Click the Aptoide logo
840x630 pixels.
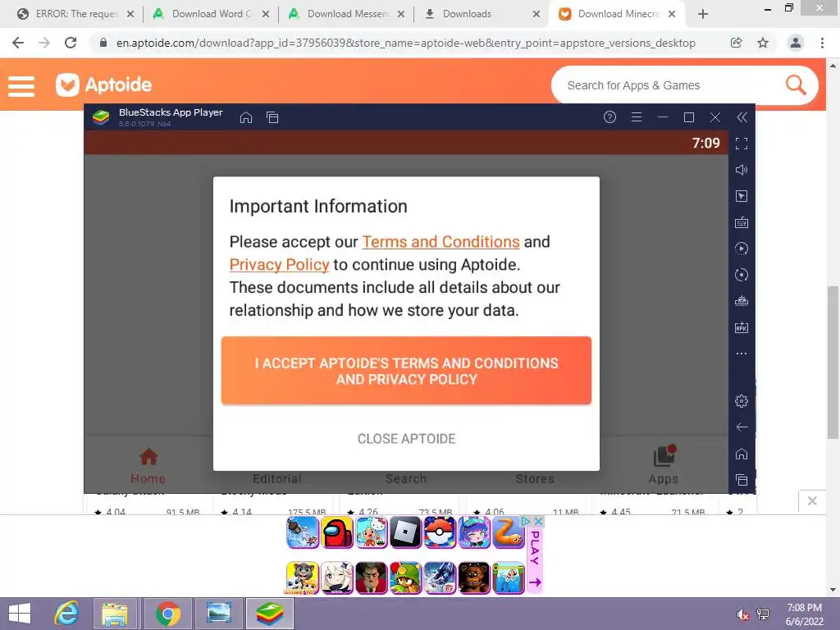[104, 84]
